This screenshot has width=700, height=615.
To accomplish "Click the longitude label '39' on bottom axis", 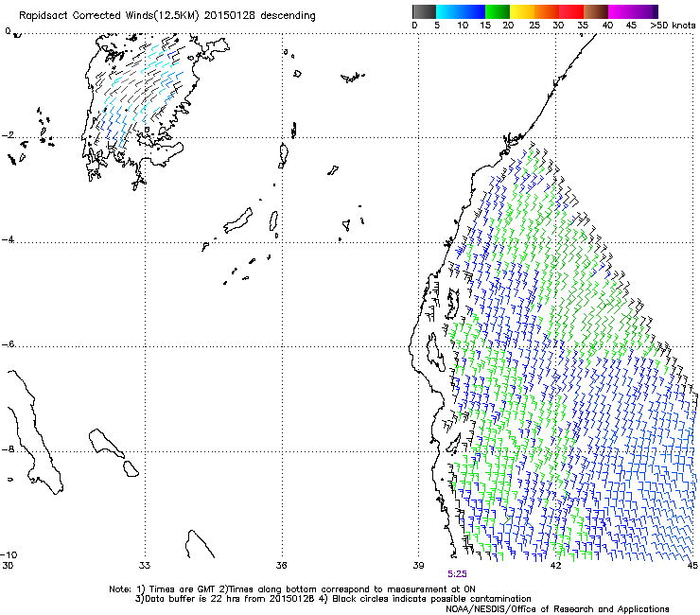I will click(418, 566).
